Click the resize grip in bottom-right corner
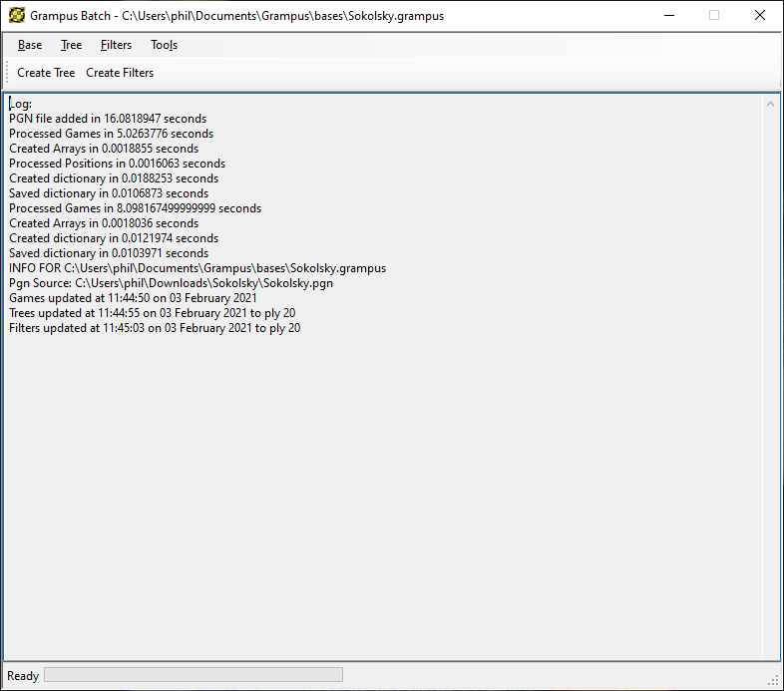This screenshot has width=784, height=691. (773, 680)
